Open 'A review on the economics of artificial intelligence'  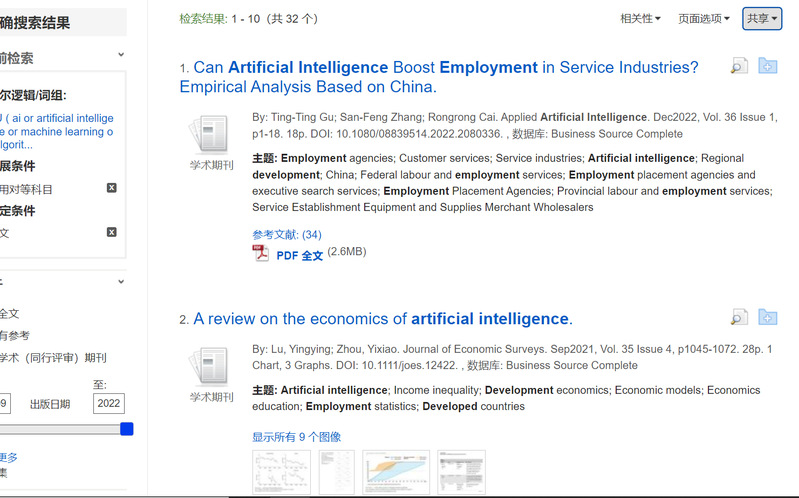pos(383,319)
